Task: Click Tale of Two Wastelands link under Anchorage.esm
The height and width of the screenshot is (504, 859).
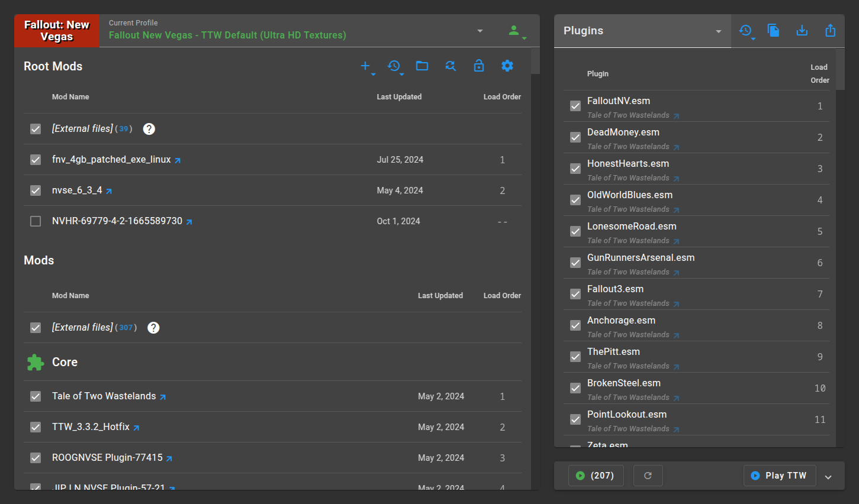Action: tap(628, 335)
